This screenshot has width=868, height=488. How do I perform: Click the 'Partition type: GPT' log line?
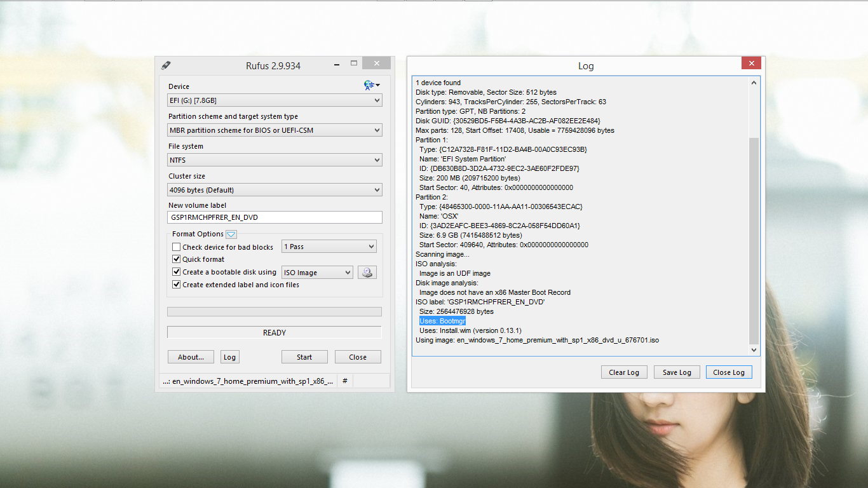point(470,111)
